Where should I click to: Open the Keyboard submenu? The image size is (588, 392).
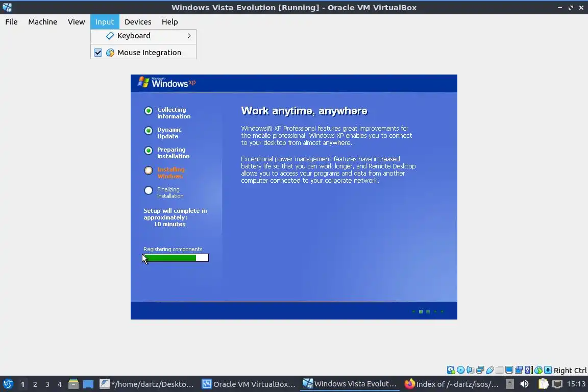coord(143,36)
